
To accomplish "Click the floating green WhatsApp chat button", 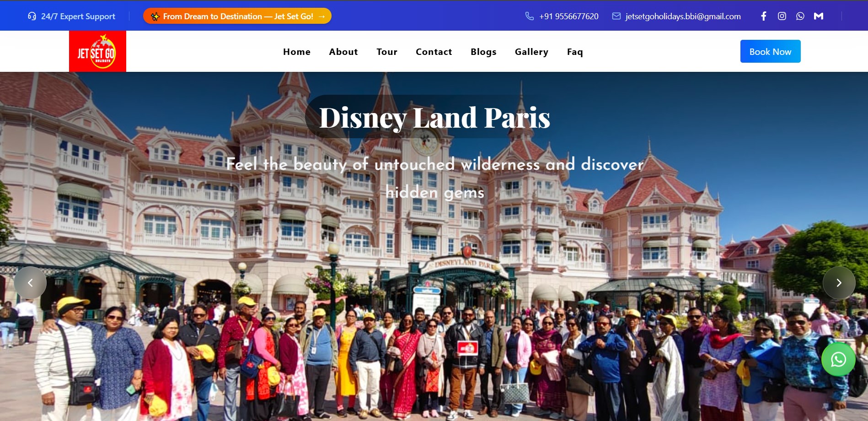I will 838,360.
